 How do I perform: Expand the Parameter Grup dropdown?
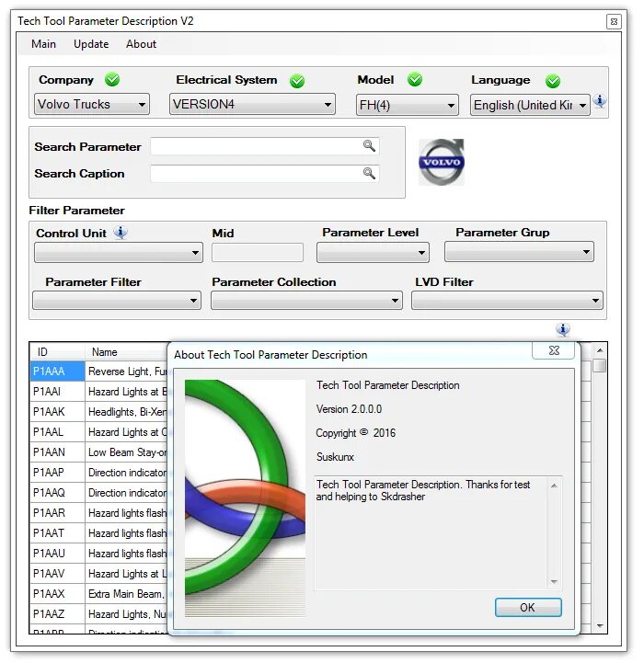519,252
